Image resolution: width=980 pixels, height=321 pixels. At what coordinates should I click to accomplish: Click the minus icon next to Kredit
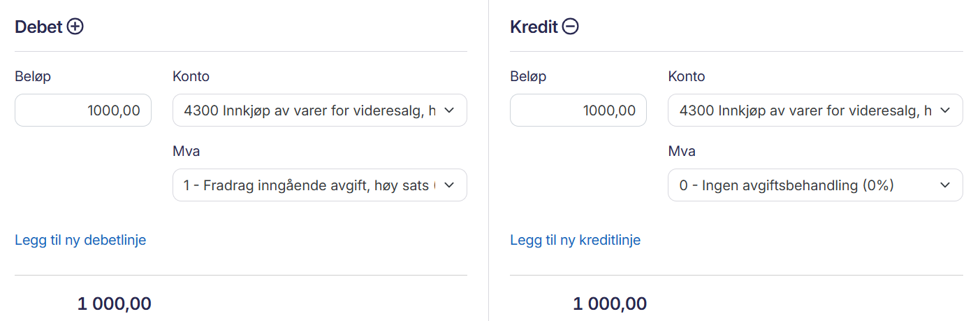pyautogui.click(x=571, y=27)
